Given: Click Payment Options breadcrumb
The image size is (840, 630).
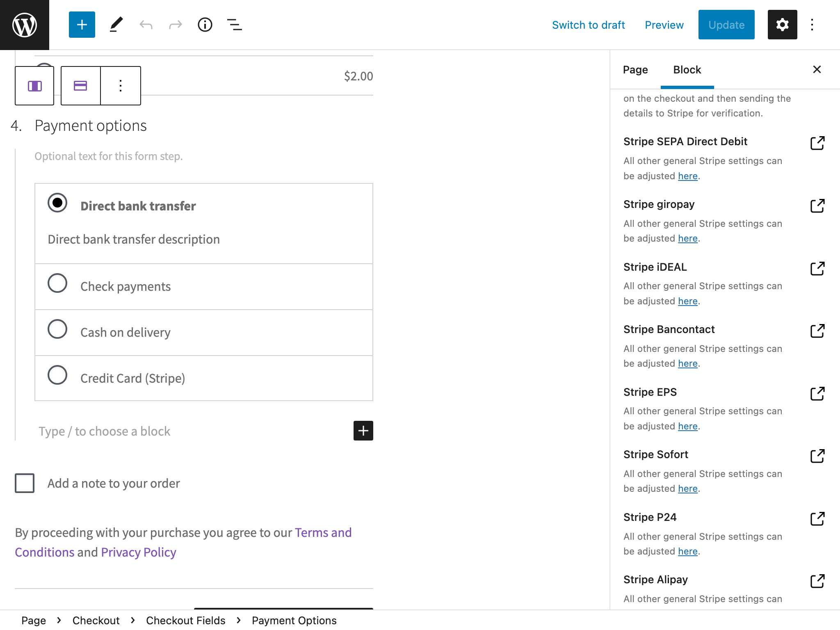Looking at the screenshot, I should [294, 620].
